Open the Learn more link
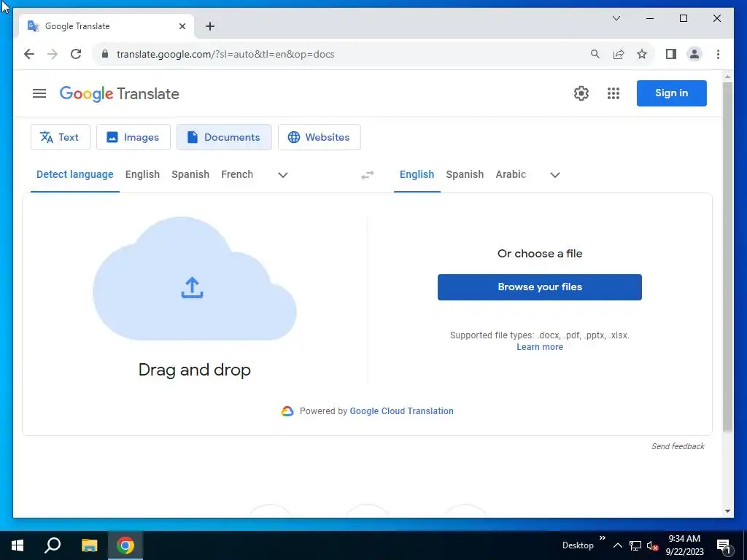The height and width of the screenshot is (560, 747). click(540, 347)
